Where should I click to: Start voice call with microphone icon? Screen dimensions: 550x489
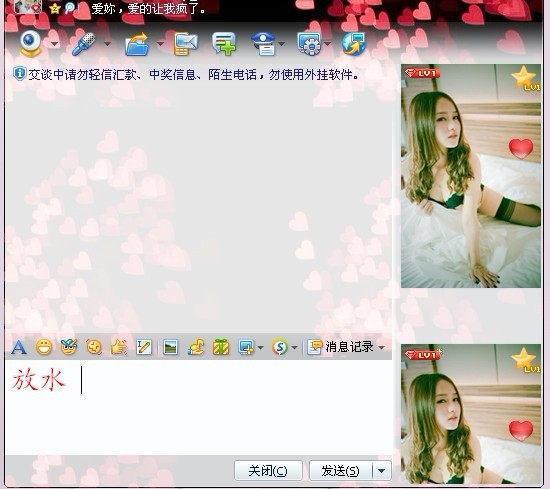click(83, 44)
